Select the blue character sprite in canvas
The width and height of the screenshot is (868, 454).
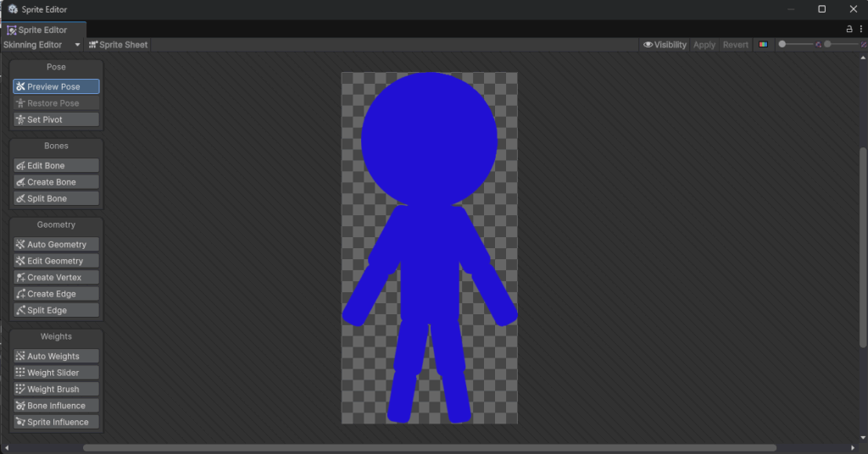pyautogui.click(x=430, y=247)
